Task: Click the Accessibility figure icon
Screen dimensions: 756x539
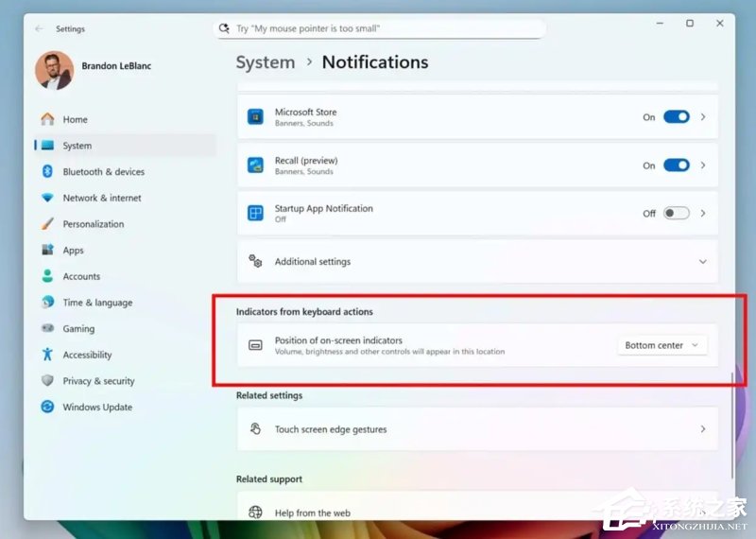Action: pos(47,355)
